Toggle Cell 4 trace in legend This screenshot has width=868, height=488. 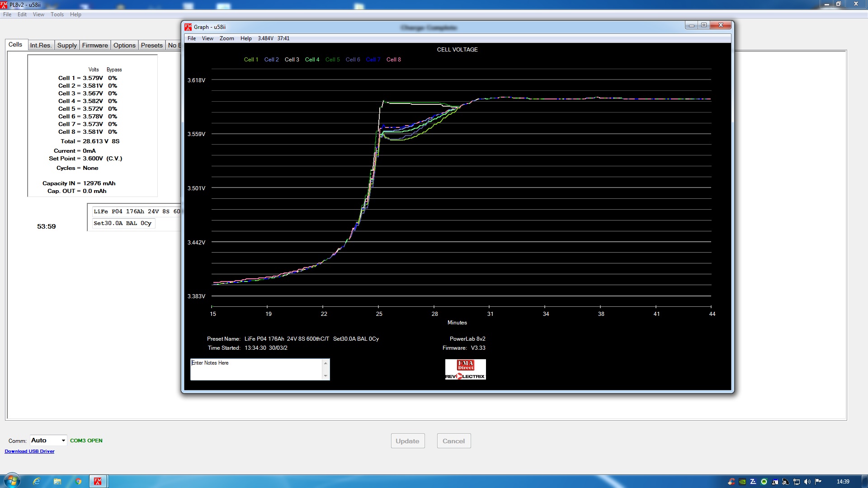tap(312, 60)
